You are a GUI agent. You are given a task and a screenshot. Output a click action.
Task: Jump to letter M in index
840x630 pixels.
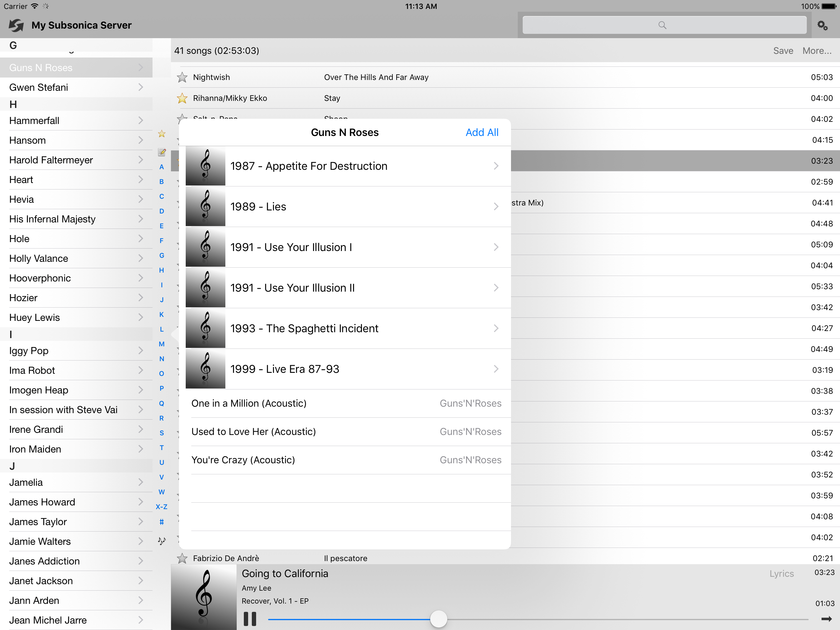[162, 344]
